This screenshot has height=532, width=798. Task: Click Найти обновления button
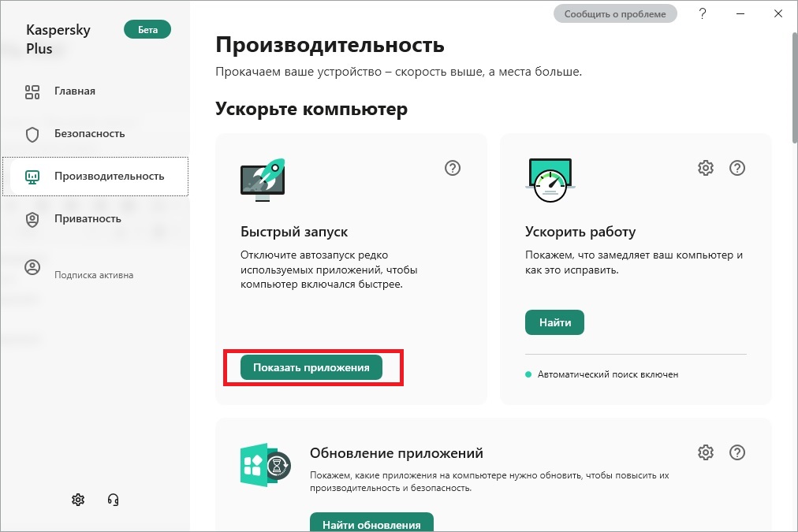coord(371,523)
